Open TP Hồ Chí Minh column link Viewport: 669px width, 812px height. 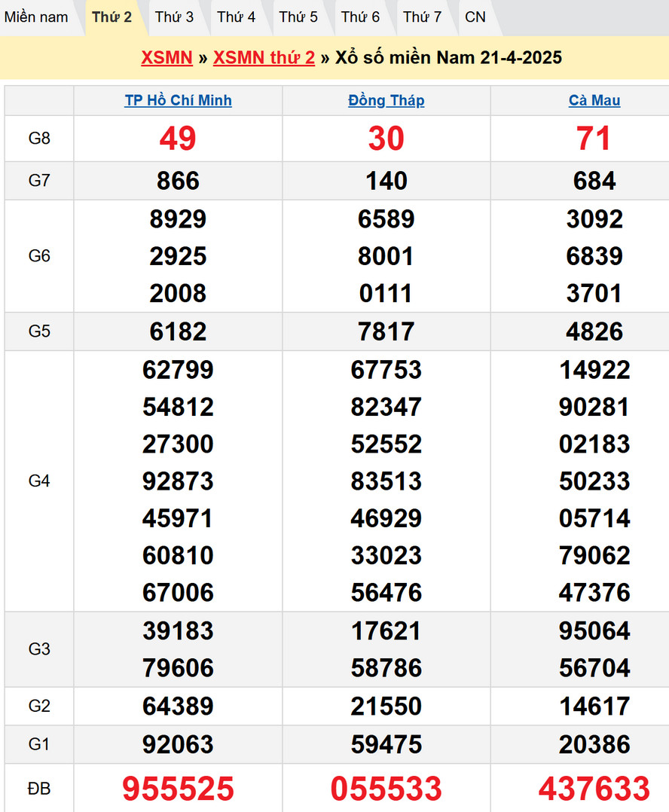(178, 101)
